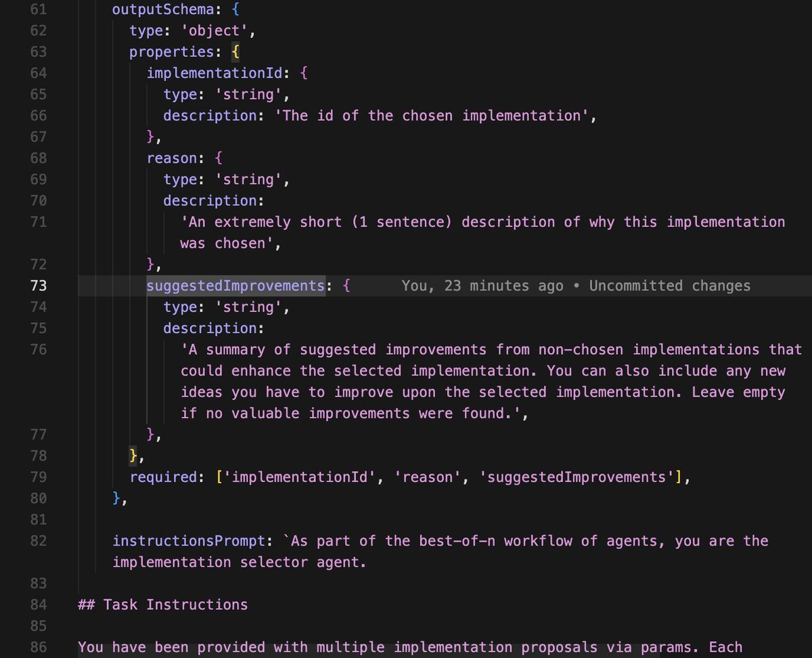Click the blue closing brace on line 80
Viewport: 812px width, 658px height.
[116, 499]
